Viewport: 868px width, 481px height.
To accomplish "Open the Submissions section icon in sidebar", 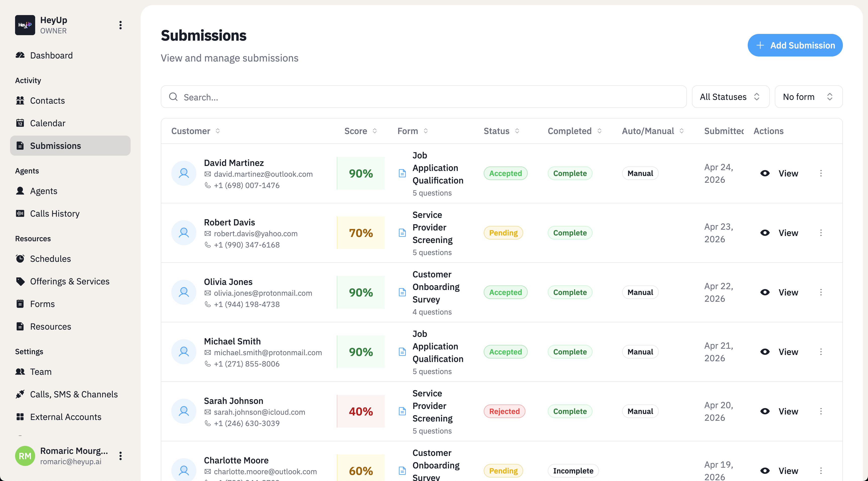I will click(x=21, y=146).
